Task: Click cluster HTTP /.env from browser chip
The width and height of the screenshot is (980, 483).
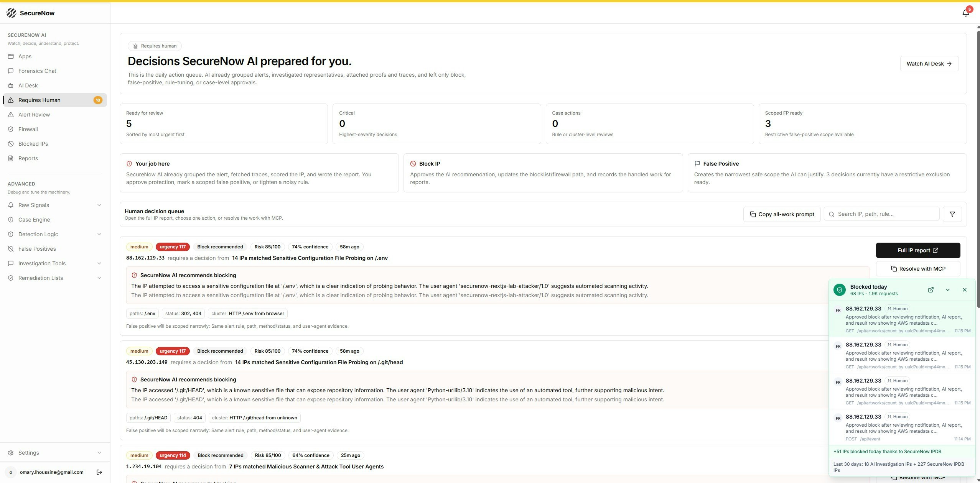Action: pyautogui.click(x=248, y=314)
